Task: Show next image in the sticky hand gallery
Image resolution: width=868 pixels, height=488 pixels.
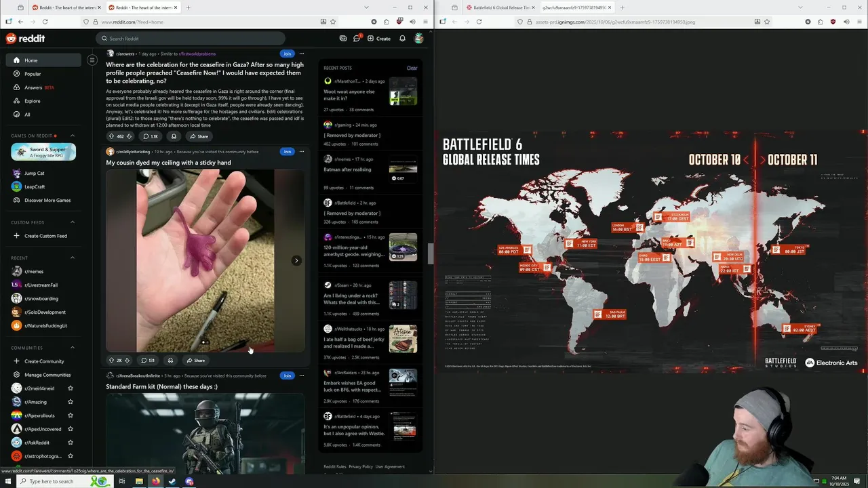Action: (296, 260)
